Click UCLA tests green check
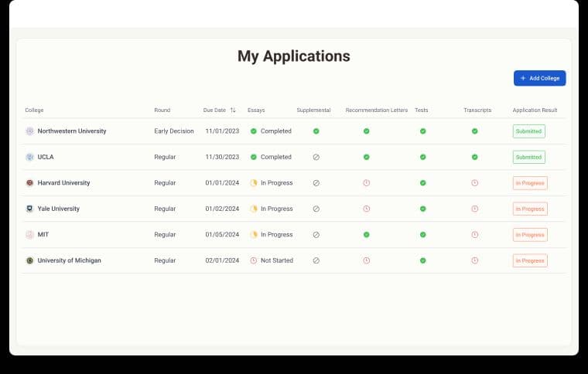 pyautogui.click(x=423, y=157)
